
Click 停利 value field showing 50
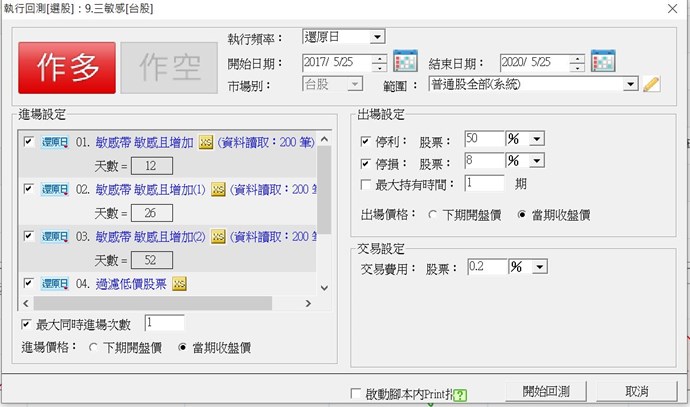484,139
